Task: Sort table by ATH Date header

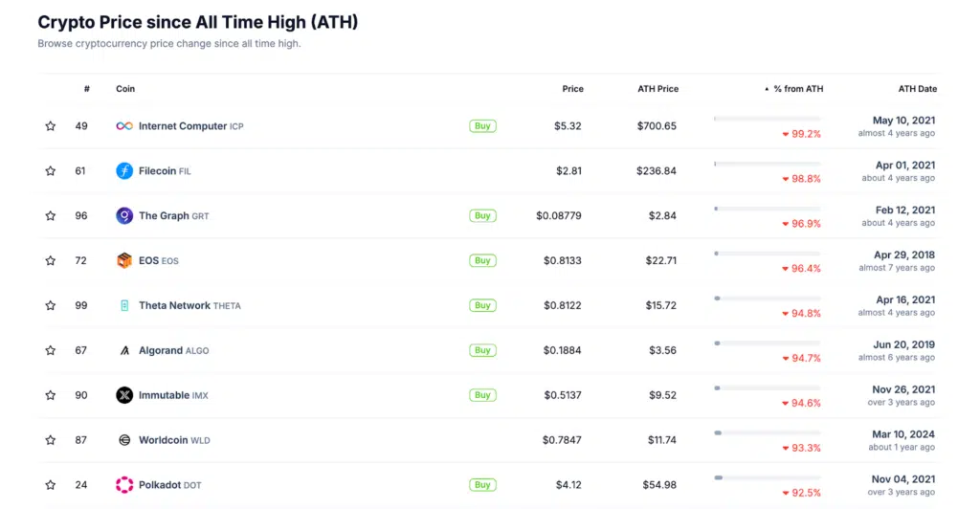Action: click(918, 89)
